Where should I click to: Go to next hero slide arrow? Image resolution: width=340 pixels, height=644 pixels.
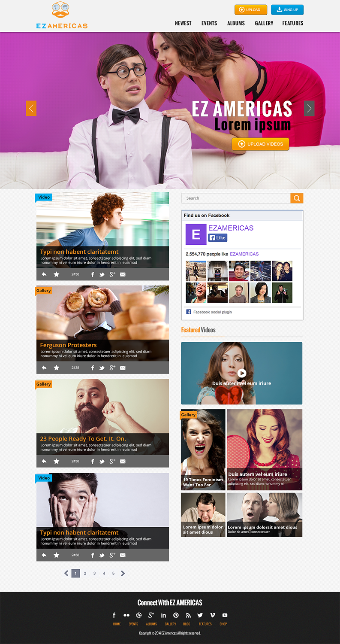click(309, 108)
